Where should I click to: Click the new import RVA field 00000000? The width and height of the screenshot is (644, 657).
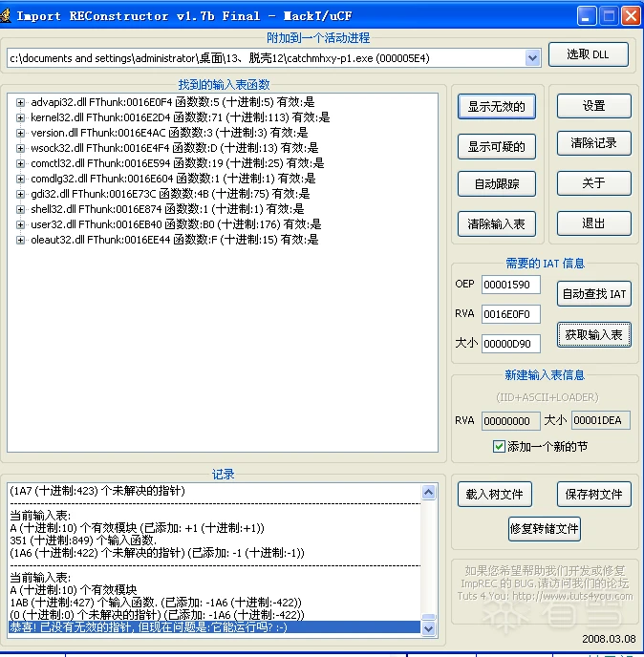510,421
